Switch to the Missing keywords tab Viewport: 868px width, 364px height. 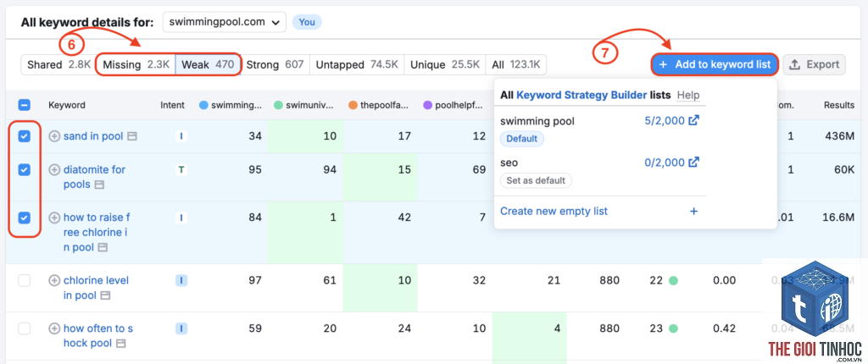(x=136, y=64)
